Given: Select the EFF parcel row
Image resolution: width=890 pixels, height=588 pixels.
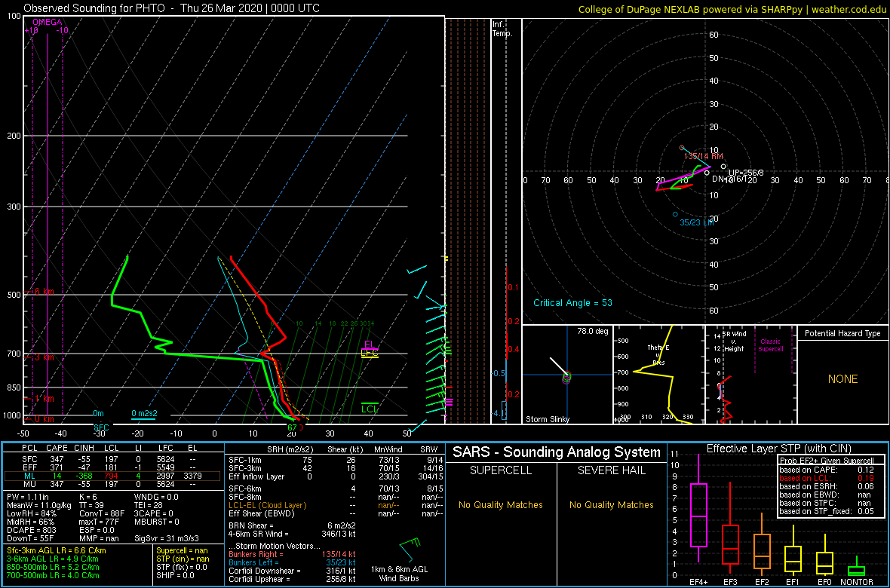Looking at the screenshot, I should [x=113, y=467].
